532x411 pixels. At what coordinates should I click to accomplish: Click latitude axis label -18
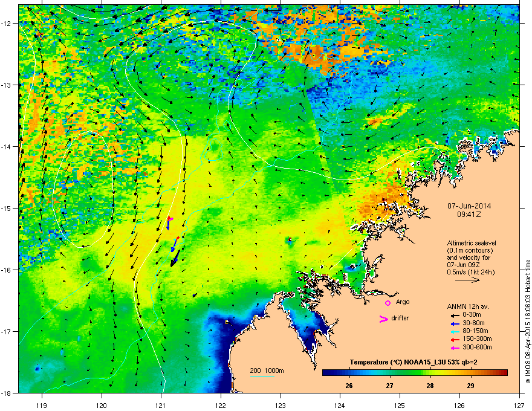click(6, 393)
